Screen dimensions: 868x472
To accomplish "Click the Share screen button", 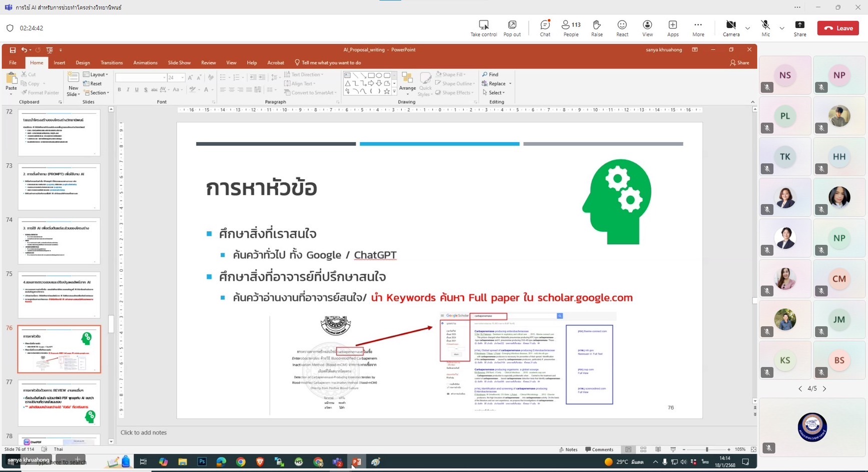I will point(800,28).
